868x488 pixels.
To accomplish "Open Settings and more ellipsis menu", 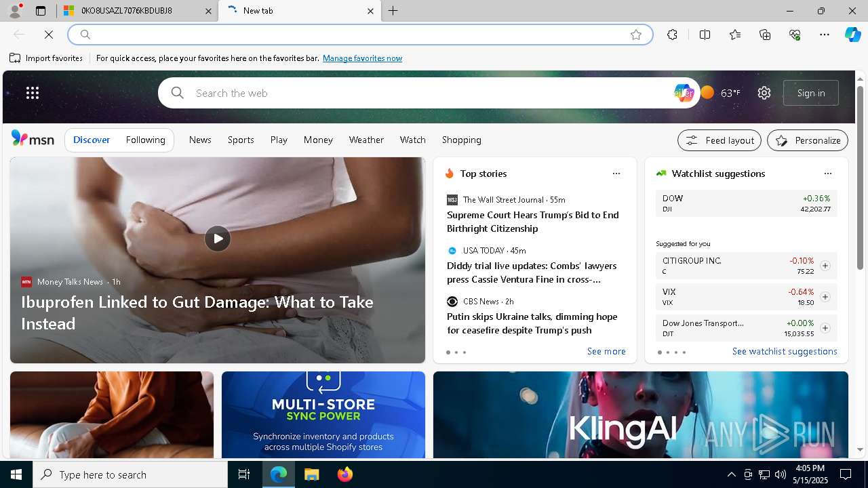I will pyautogui.click(x=825, y=35).
